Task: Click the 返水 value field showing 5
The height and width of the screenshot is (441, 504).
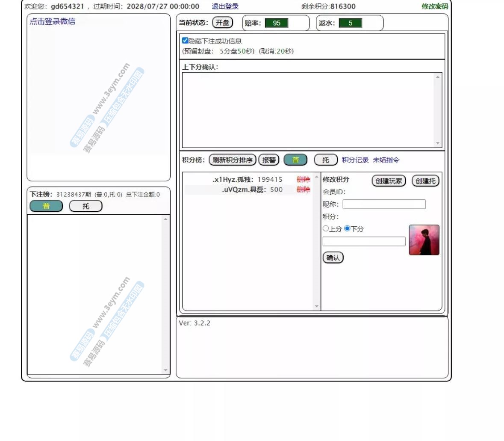Action: pos(350,23)
